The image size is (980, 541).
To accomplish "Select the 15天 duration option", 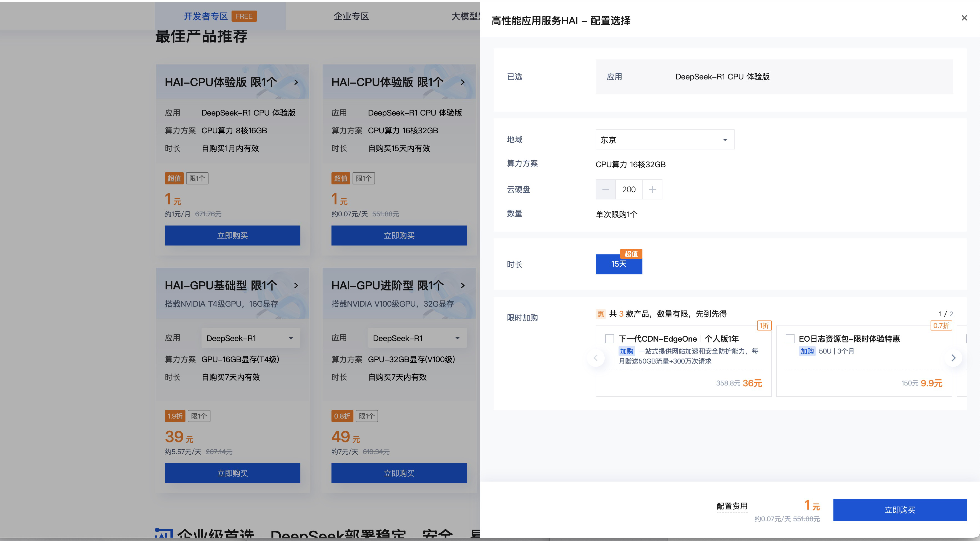I will click(x=619, y=264).
